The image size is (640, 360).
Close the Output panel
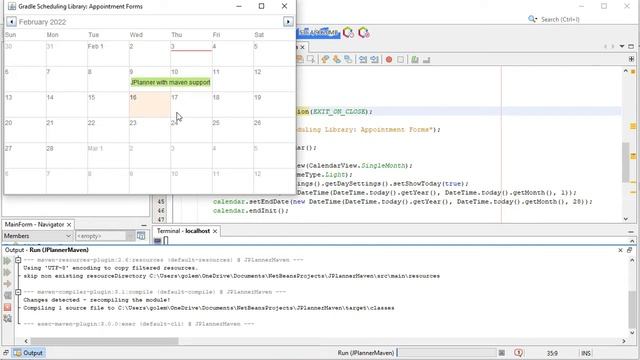(x=620, y=250)
